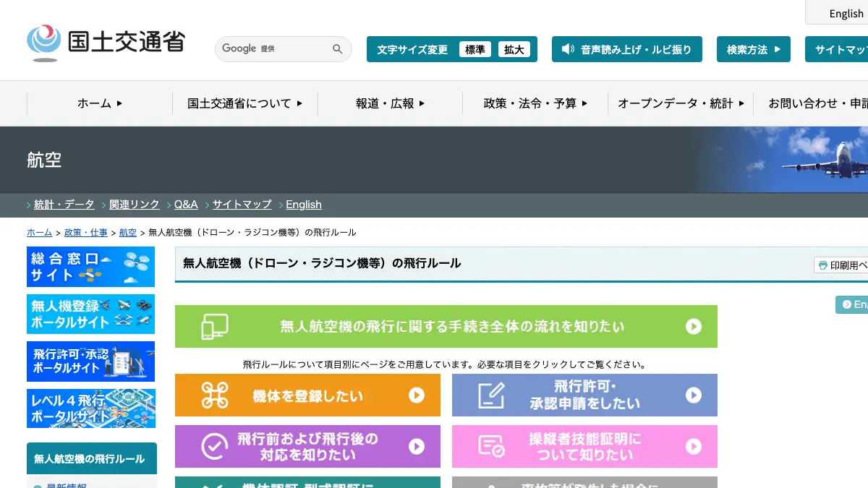Click the arrow circle on 飛行許可・承認申請をしたい

(694, 395)
